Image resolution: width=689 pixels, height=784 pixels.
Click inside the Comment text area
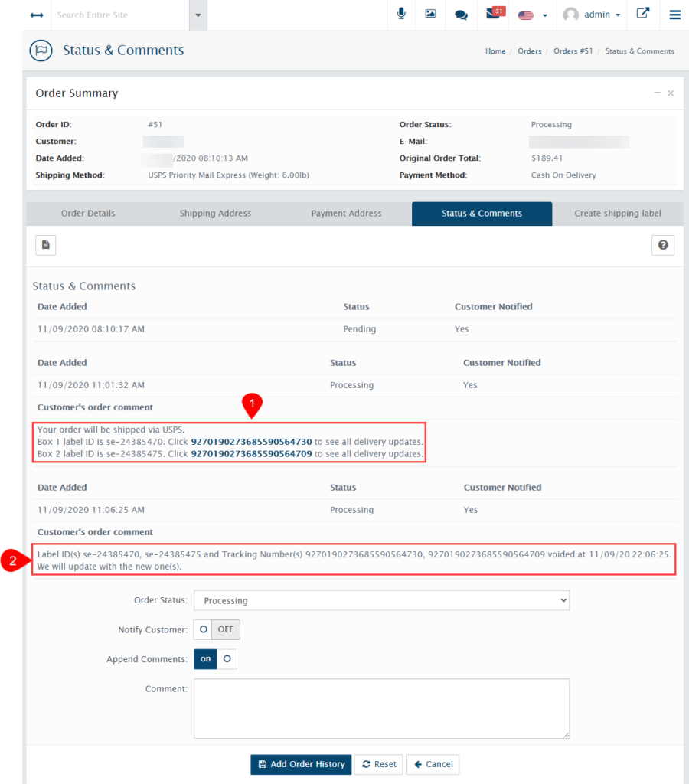[x=381, y=707]
